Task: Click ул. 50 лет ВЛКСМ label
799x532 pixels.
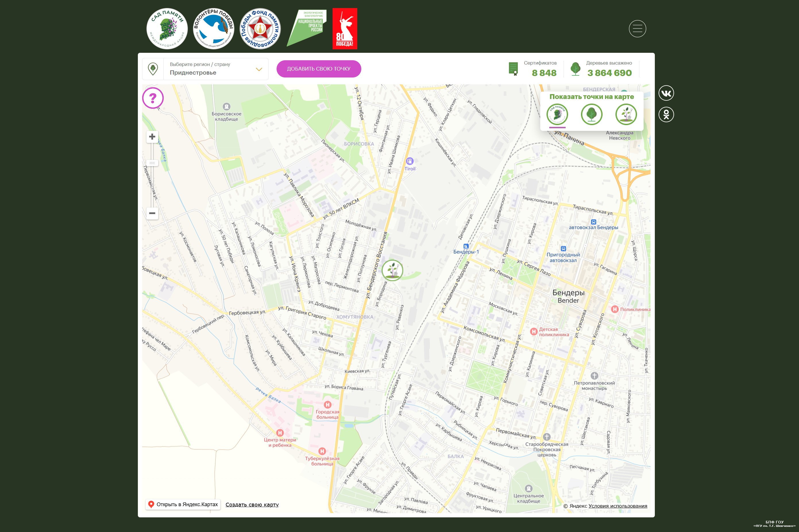Action: point(341,209)
